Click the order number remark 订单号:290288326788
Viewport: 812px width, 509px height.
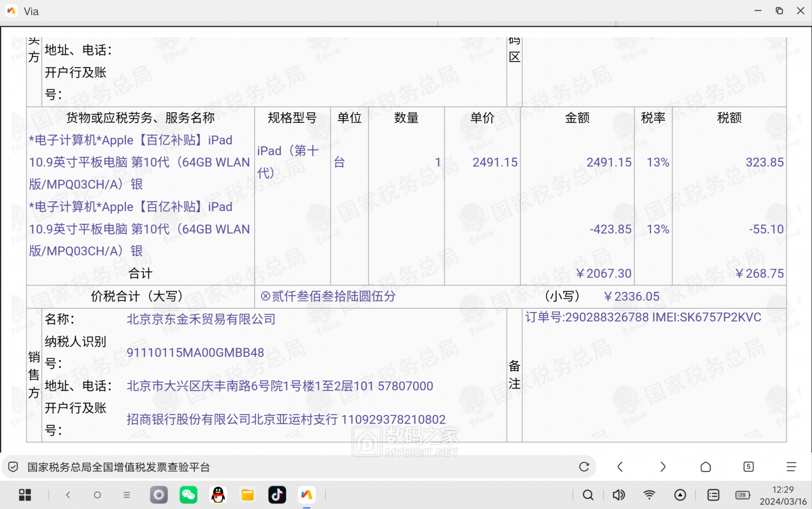click(587, 318)
